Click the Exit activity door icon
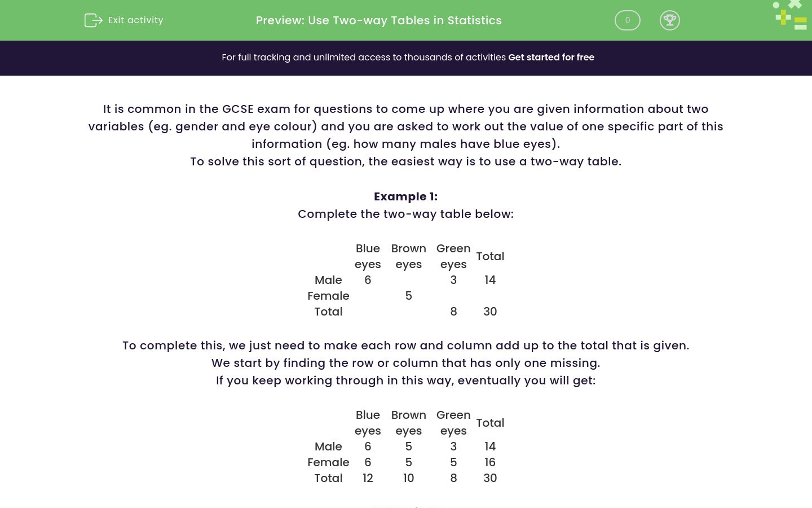Screen dimensions: 812x508 click(94, 20)
